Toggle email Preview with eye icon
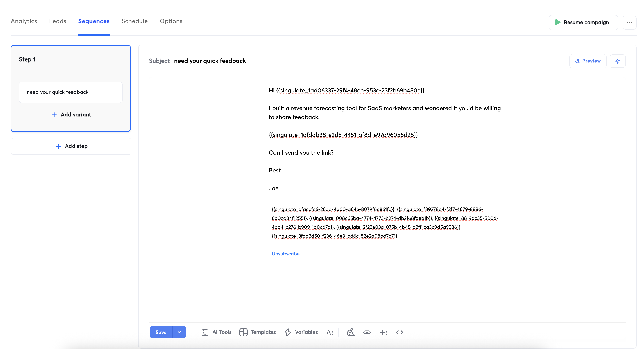The width and height of the screenshot is (644, 349). point(588,61)
